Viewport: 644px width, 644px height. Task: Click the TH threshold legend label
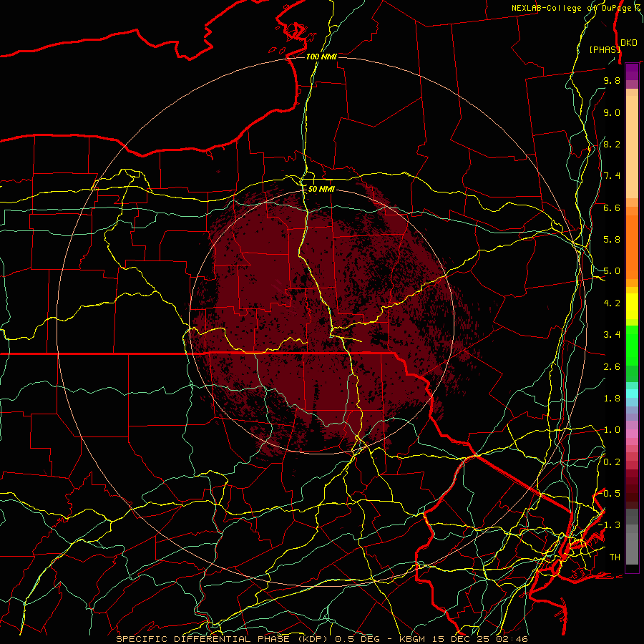[x=615, y=557]
